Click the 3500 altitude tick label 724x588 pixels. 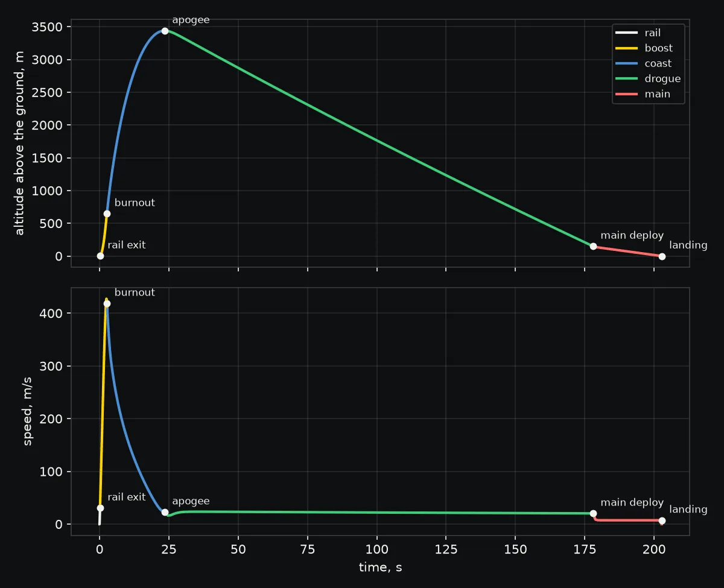pyautogui.click(x=46, y=27)
